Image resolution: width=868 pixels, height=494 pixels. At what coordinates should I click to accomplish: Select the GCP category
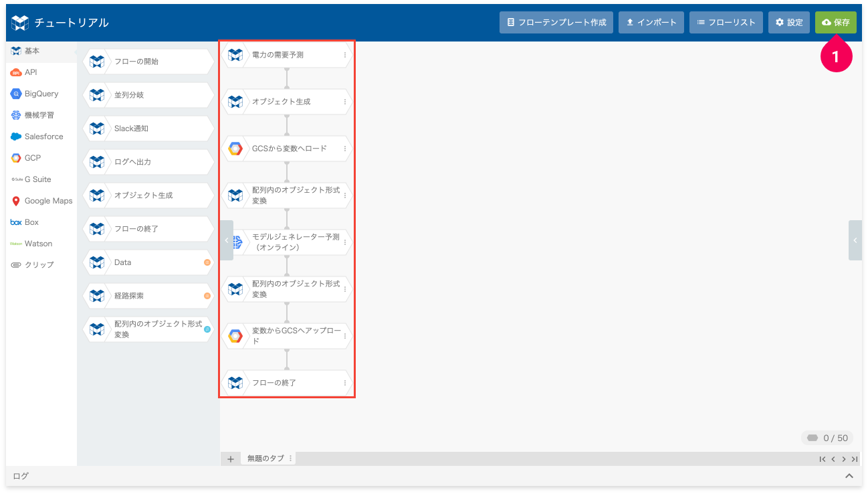click(x=41, y=158)
